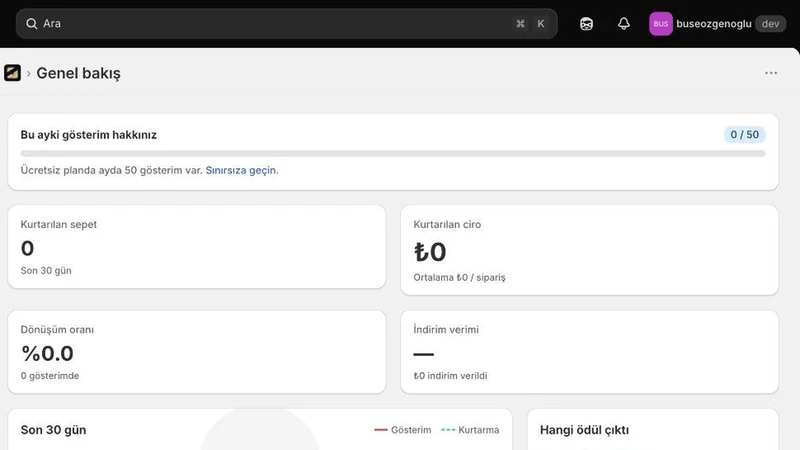Click the Hangi ödül çıktı heading
This screenshot has height=450, width=800.
click(584, 430)
